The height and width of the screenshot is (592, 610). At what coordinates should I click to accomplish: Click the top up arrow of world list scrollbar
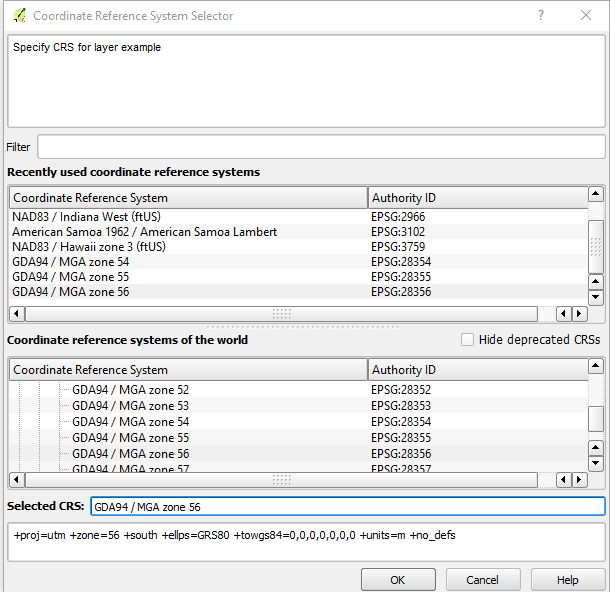pyautogui.click(x=596, y=366)
